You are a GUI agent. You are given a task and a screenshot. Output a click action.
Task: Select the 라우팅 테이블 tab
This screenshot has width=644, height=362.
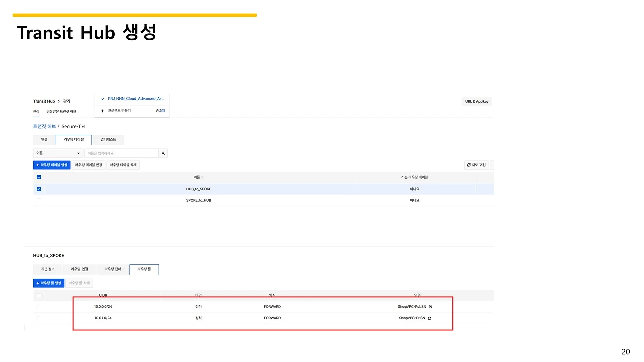coord(73,139)
